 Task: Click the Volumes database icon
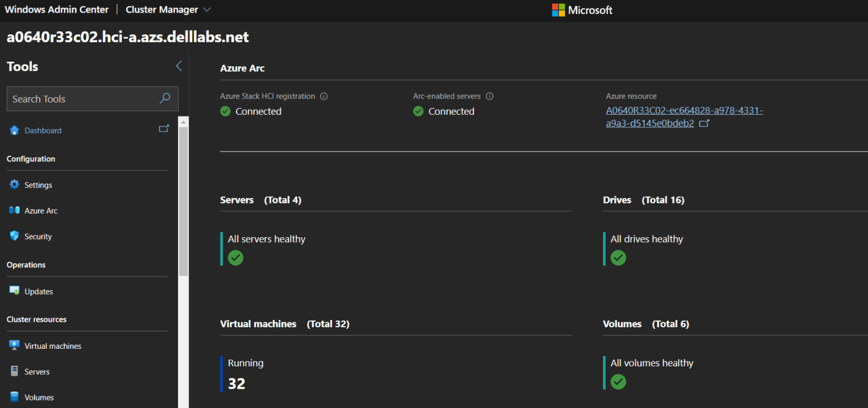pyautogui.click(x=14, y=397)
